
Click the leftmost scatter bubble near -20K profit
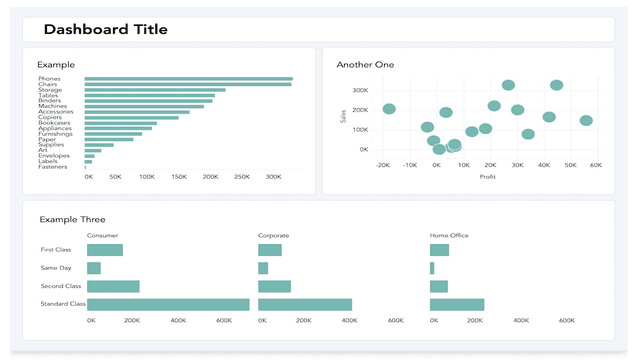click(x=389, y=109)
